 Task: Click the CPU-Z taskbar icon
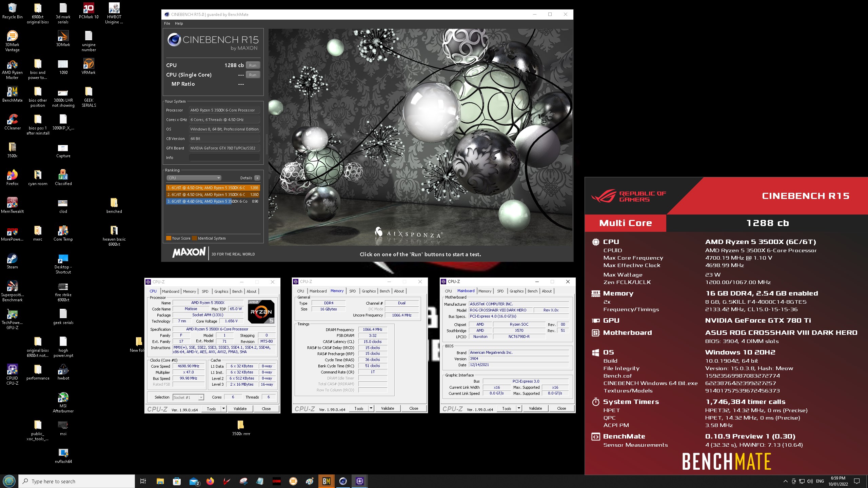(359, 481)
